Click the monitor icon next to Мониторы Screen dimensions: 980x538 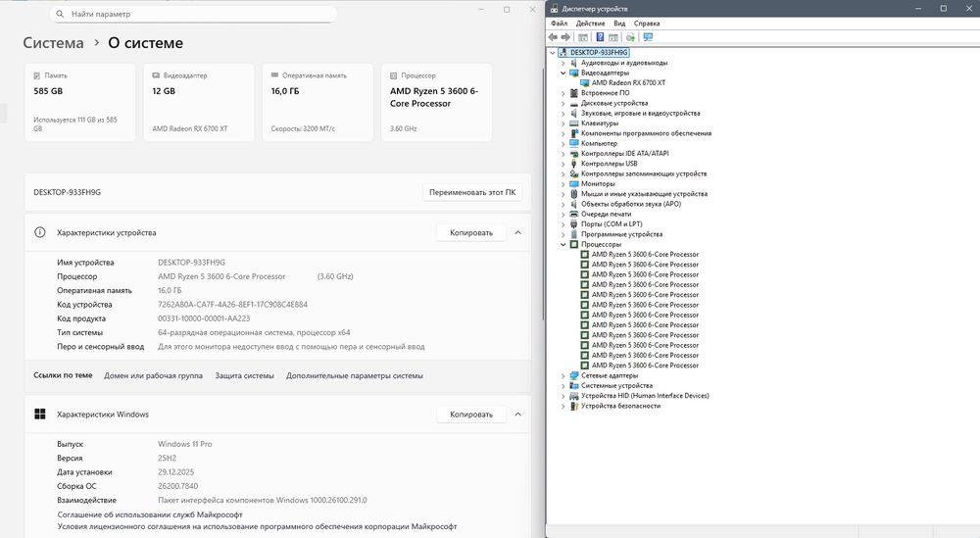pos(573,183)
